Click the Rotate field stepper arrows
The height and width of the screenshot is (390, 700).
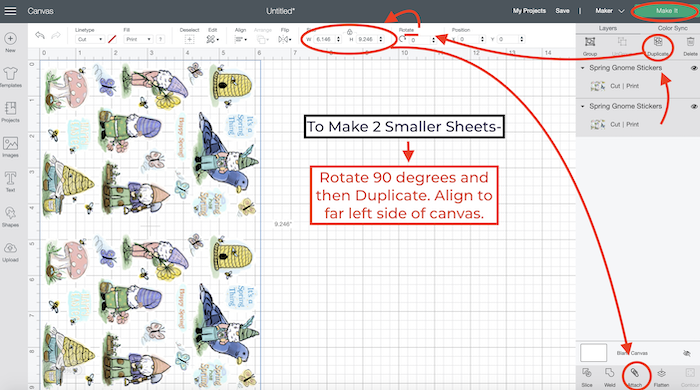(x=433, y=40)
